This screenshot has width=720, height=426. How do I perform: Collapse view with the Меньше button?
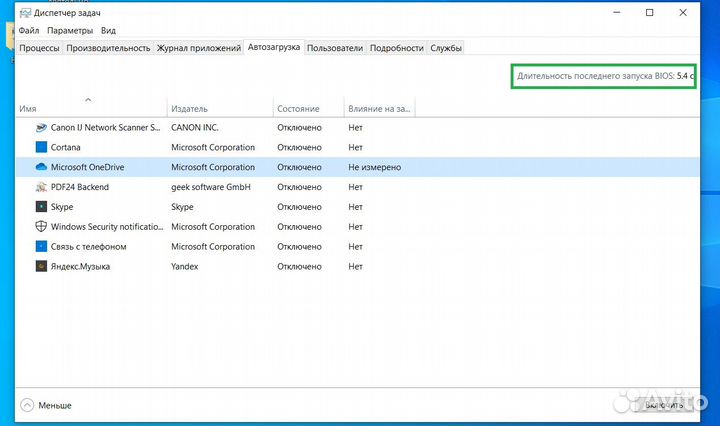(x=47, y=406)
